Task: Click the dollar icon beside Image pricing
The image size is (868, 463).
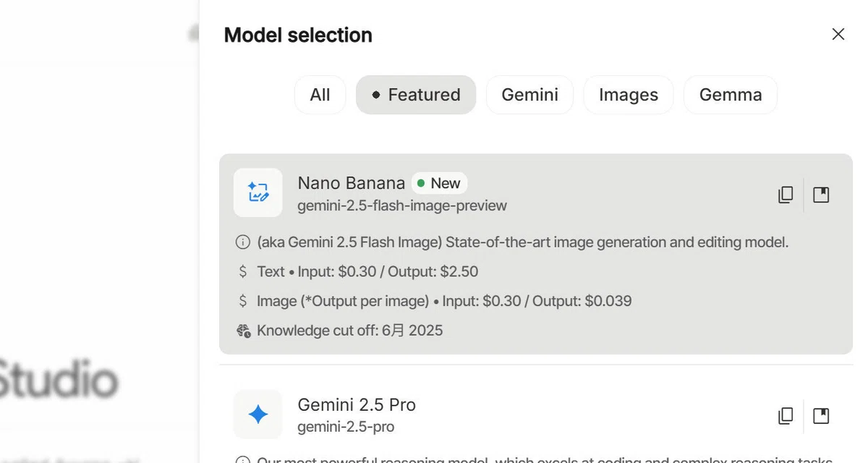Action: tap(243, 301)
